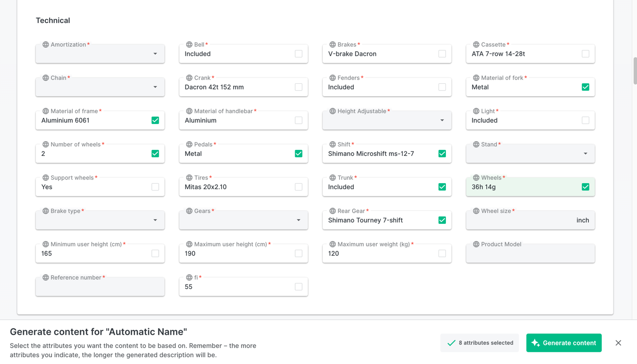
Task: Click the globe icon beside Reference number
Action: click(x=45, y=278)
